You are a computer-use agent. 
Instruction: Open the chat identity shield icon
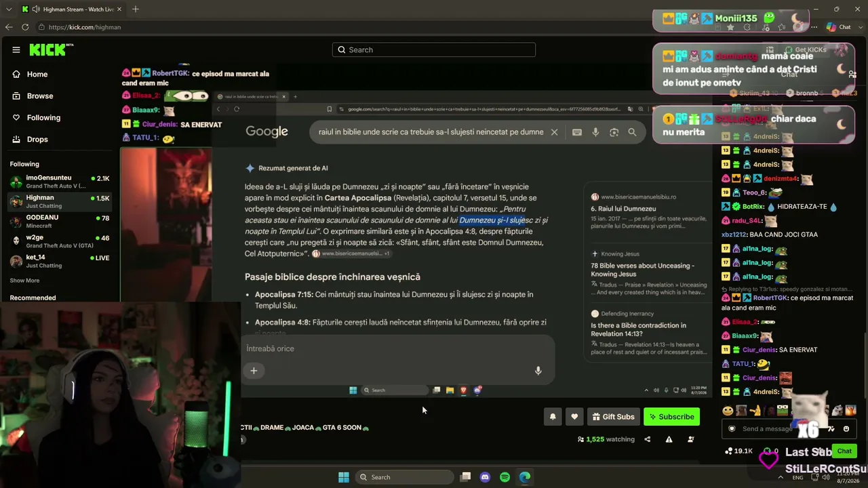click(731, 428)
